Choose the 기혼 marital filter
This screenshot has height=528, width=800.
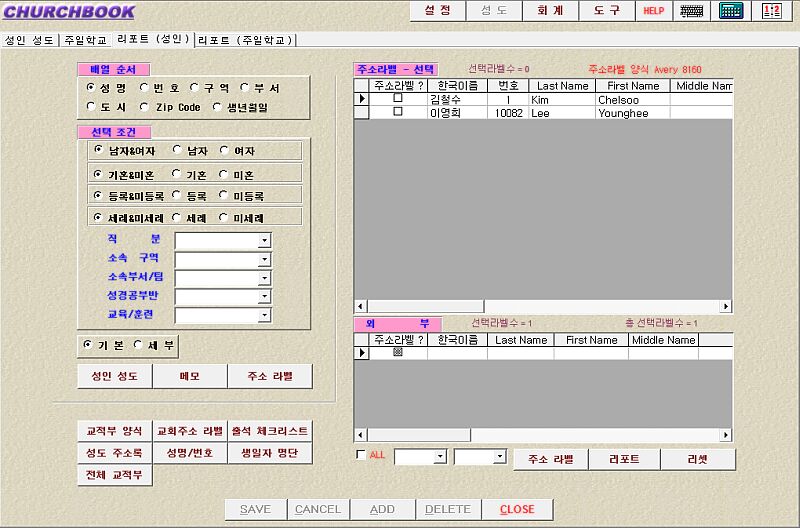177,174
